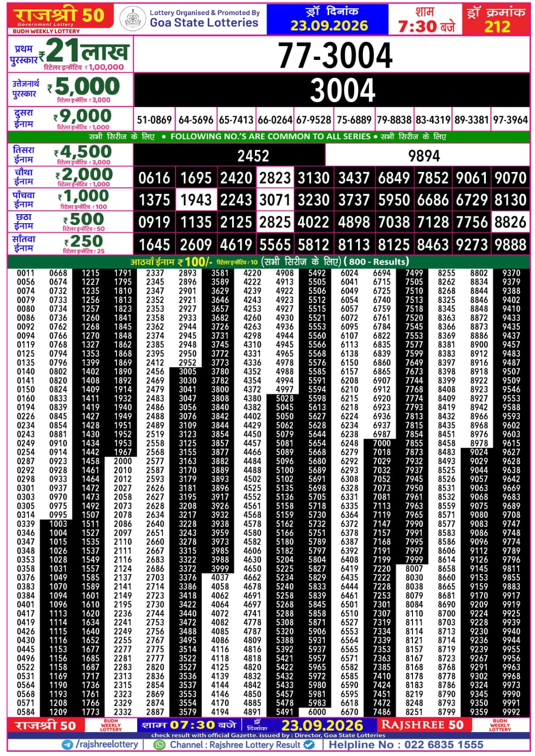Click the blue verified badge after Lottery Result
535x756 pixels.
coord(309,745)
